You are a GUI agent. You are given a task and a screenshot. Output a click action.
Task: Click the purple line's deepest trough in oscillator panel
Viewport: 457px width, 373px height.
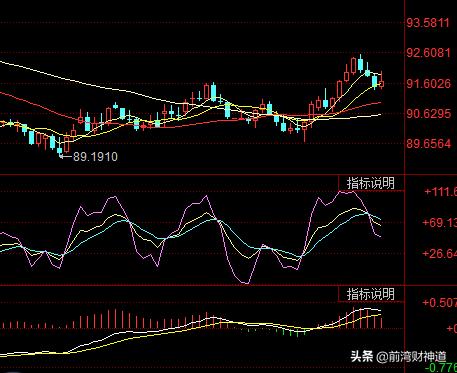pyautogui.click(x=245, y=283)
